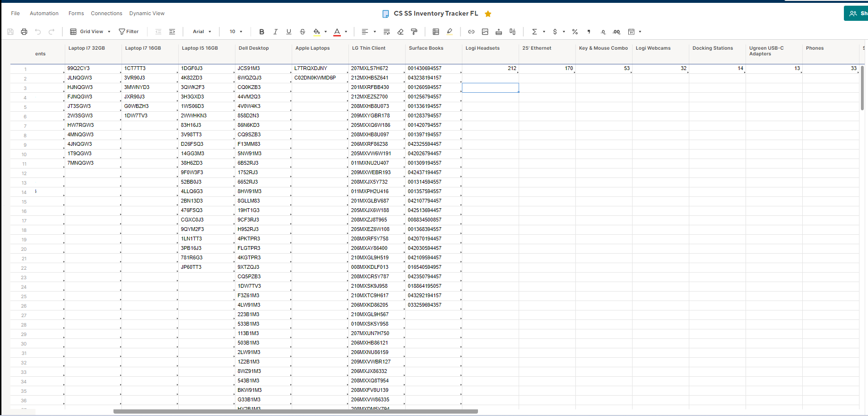Click the Outdent icon
This screenshot has width=868, height=416.
click(x=158, y=32)
